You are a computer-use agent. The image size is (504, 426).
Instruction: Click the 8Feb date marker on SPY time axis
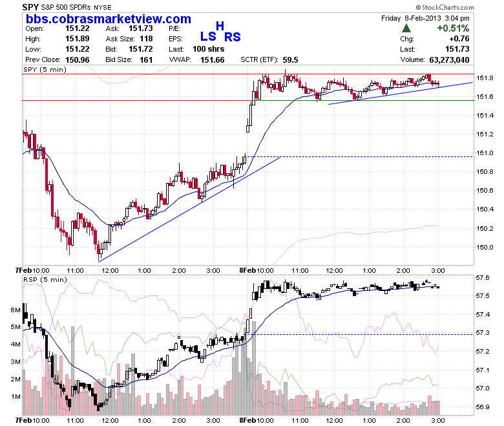tap(247, 270)
